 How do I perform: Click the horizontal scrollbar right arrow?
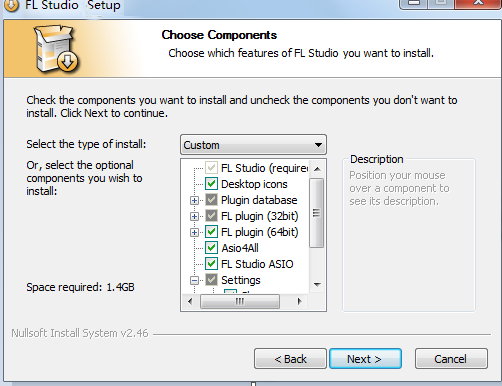click(x=299, y=302)
